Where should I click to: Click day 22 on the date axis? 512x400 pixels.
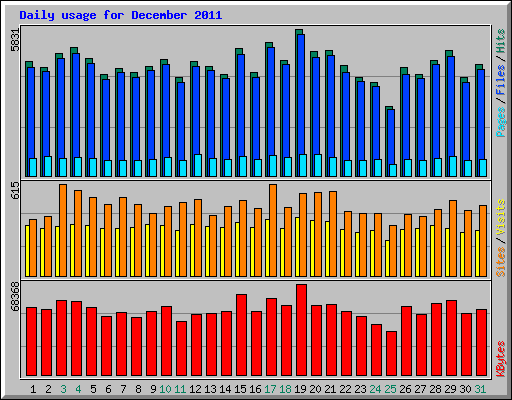[x=345, y=389]
